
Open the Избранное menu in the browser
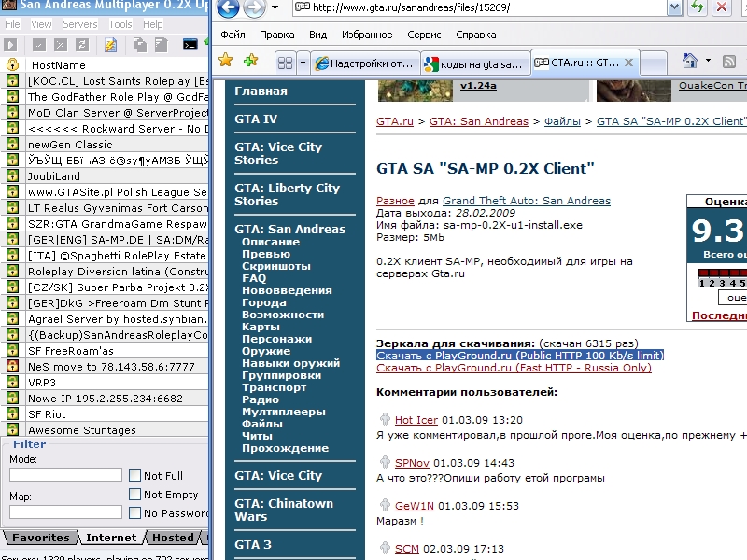(x=367, y=35)
